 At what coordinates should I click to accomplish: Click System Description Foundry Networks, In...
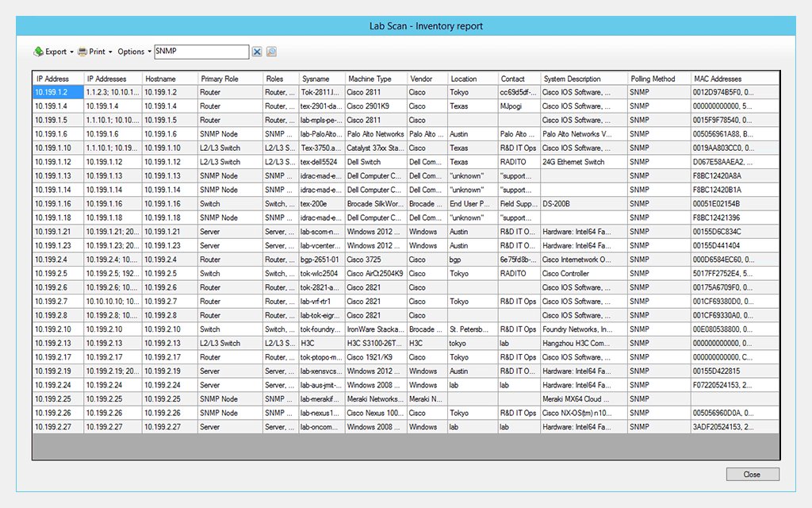[584, 329]
